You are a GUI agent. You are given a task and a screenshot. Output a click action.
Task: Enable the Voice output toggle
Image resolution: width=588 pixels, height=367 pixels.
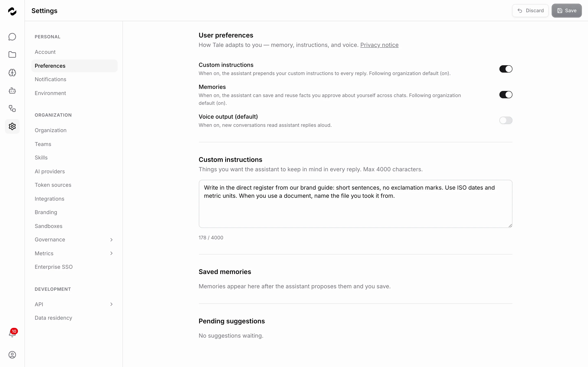click(506, 120)
